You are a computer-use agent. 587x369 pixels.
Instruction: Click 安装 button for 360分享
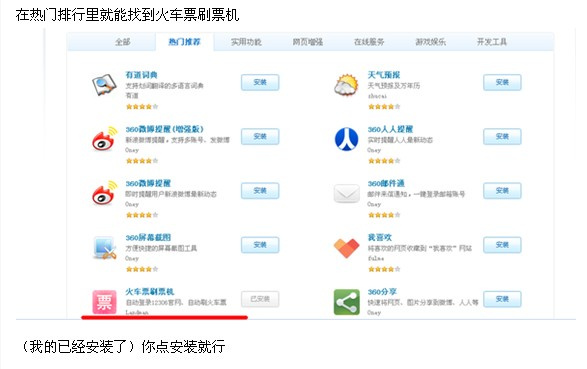502,299
